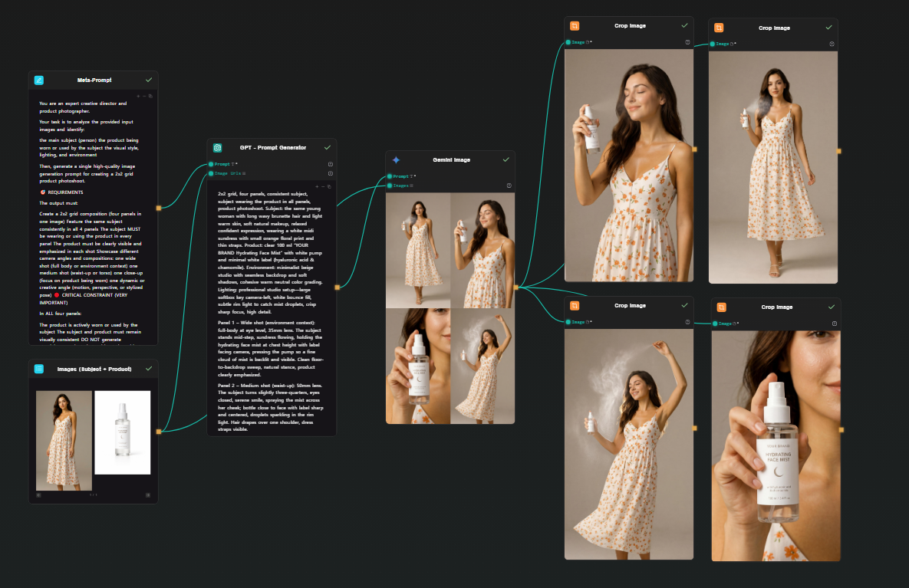Screen dimensions: 909x588
Task: Click the GPT – Prompt Generator OpenAI icon
Action: (x=217, y=148)
